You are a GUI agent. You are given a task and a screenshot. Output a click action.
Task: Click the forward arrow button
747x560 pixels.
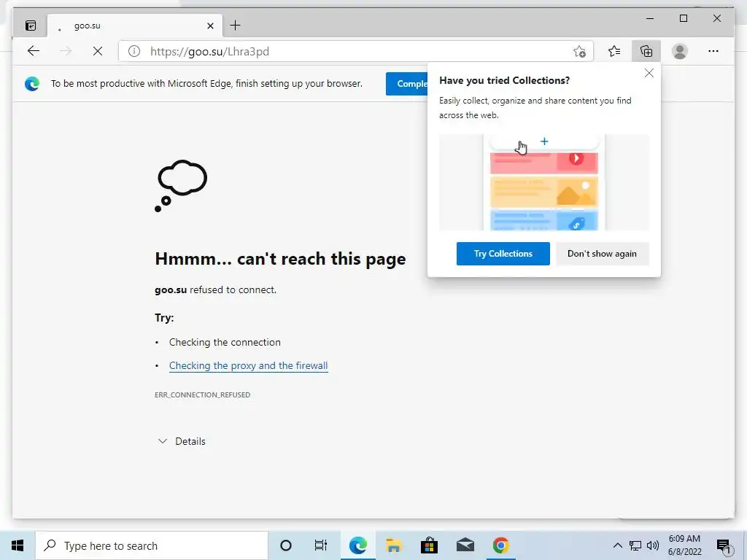click(65, 51)
